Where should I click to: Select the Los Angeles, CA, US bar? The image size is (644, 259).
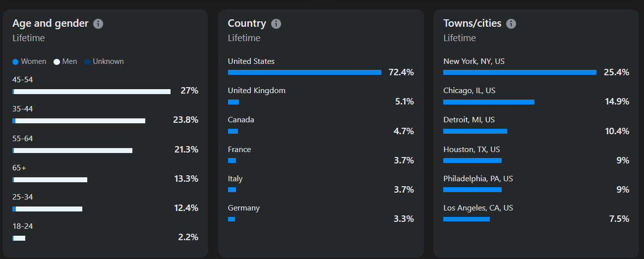click(467, 219)
